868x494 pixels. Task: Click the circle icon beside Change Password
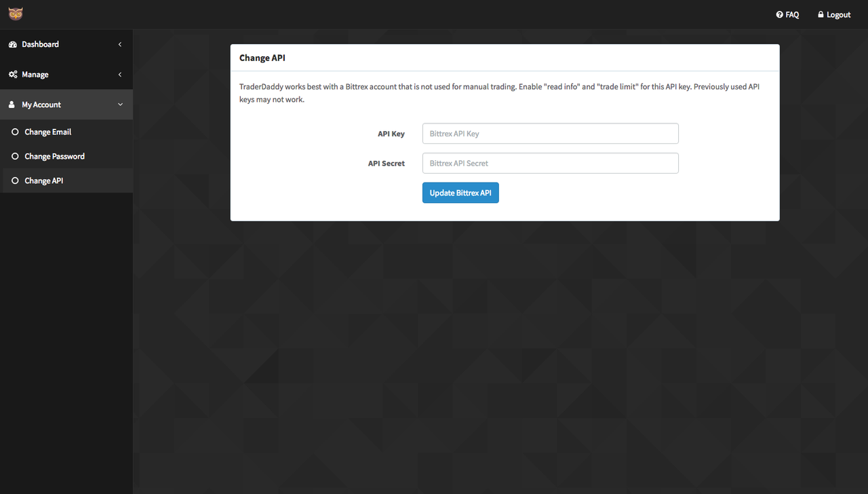(15, 156)
